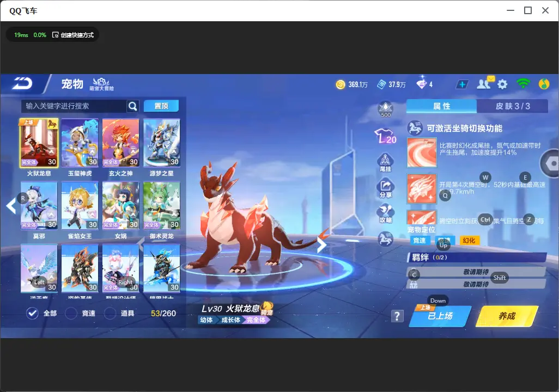Select the 完全体 growth stage

[x=256, y=320]
